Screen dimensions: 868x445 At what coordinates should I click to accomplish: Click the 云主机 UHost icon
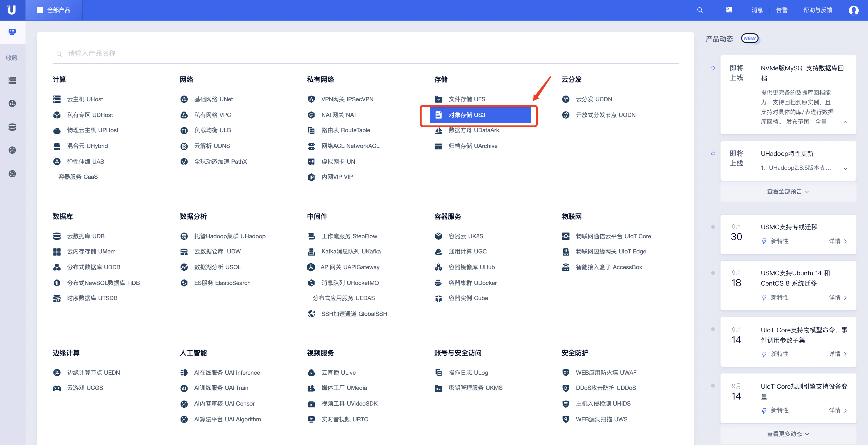tap(57, 99)
